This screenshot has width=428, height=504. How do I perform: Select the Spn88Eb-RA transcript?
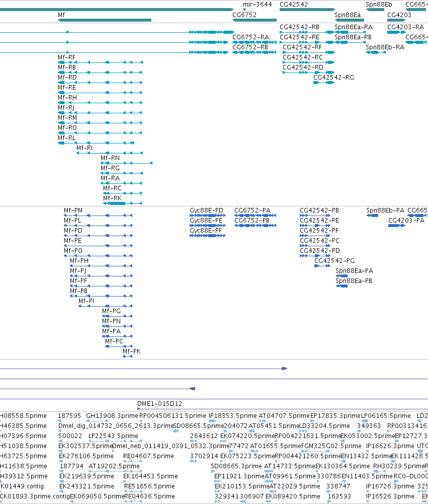[x=376, y=52]
